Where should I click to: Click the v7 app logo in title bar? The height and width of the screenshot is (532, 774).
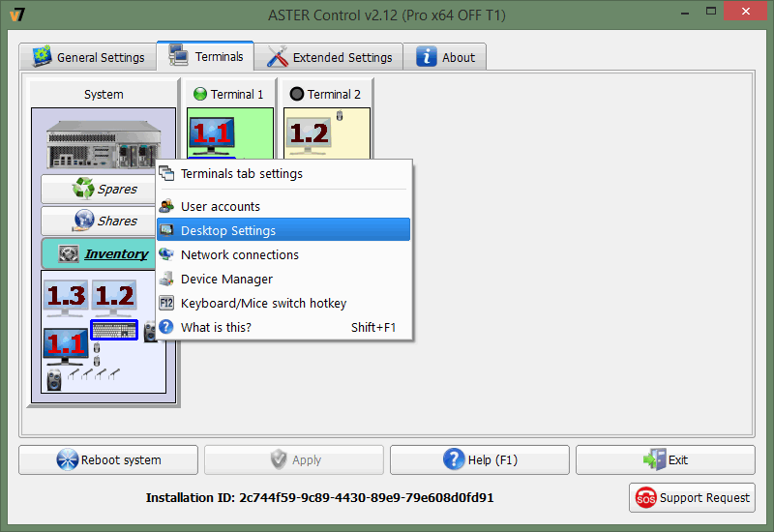[16, 15]
